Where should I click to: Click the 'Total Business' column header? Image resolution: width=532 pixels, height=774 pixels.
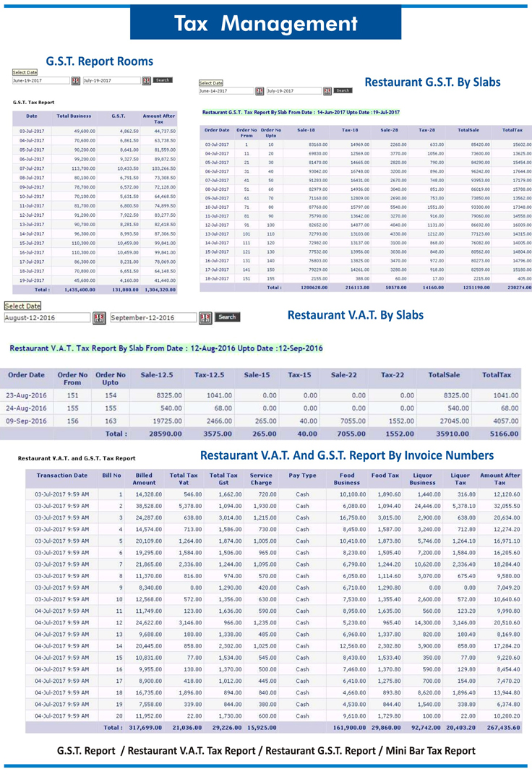point(74,116)
